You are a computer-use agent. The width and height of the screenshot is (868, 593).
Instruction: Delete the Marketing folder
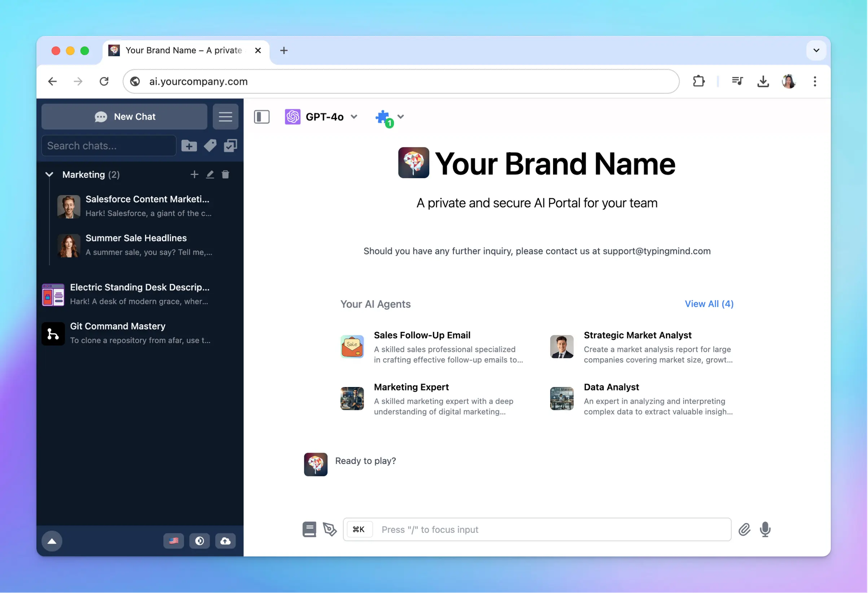pos(225,175)
